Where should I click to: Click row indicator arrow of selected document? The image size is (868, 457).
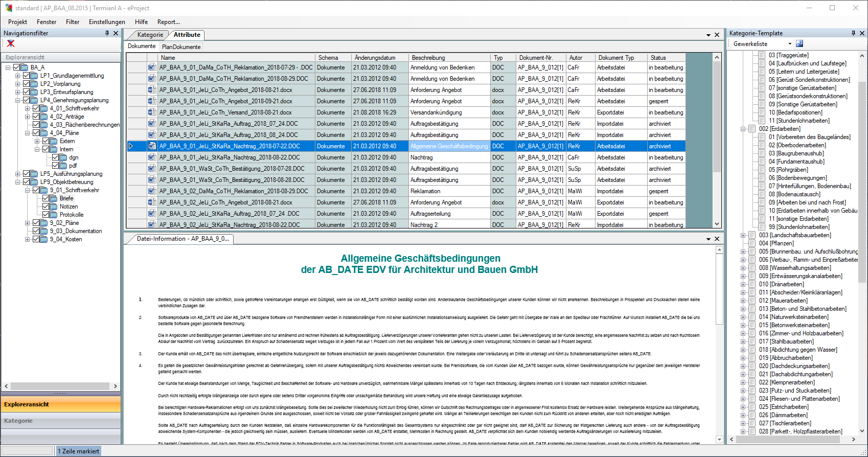[131, 146]
